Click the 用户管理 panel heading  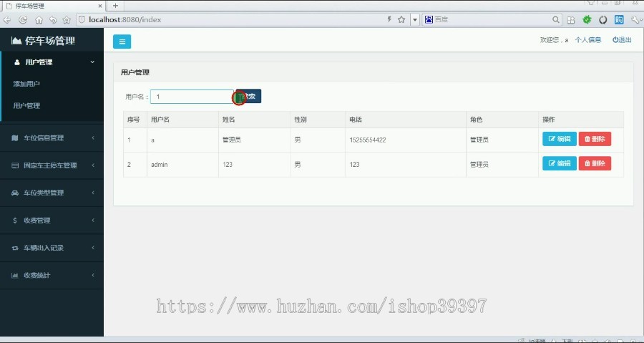[x=135, y=72]
